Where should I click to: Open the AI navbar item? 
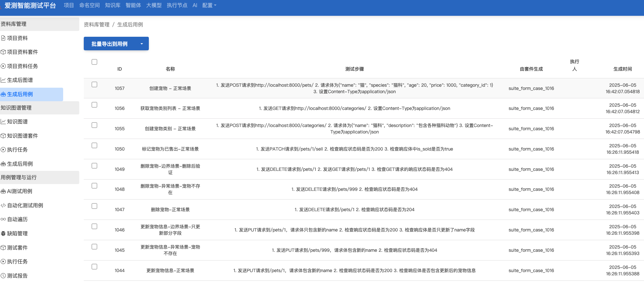point(195,5)
